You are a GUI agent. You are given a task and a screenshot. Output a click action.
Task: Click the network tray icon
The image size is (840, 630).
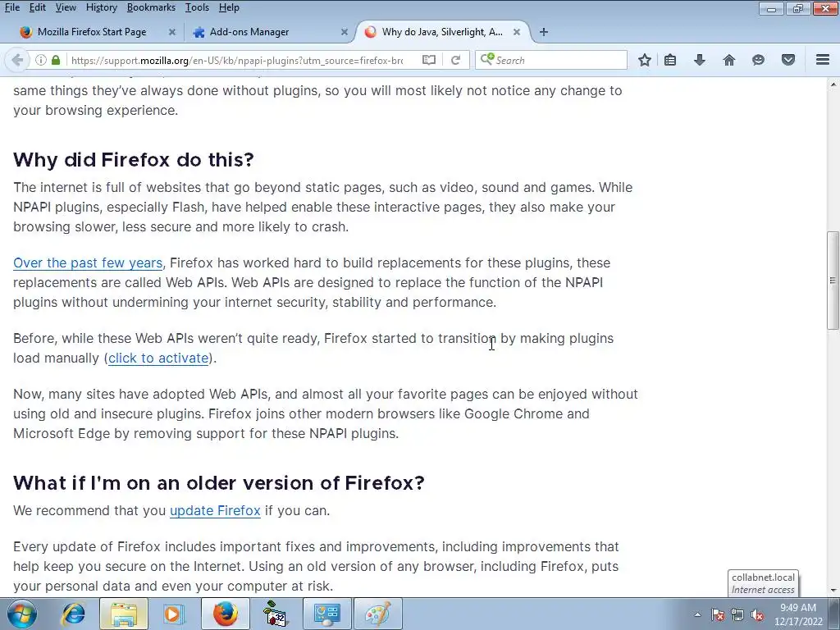click(737, 614)
